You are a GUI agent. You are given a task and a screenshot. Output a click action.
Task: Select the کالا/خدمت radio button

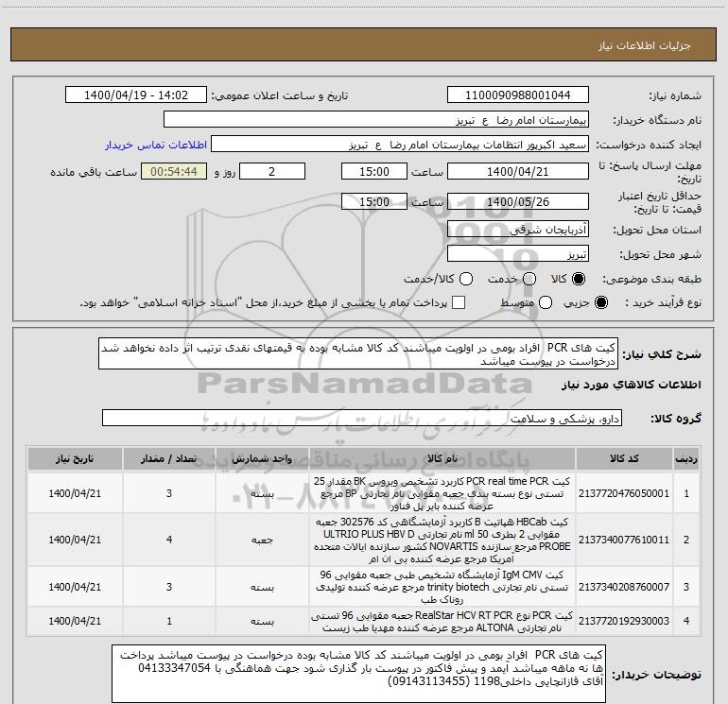click(x=466, y=279)
